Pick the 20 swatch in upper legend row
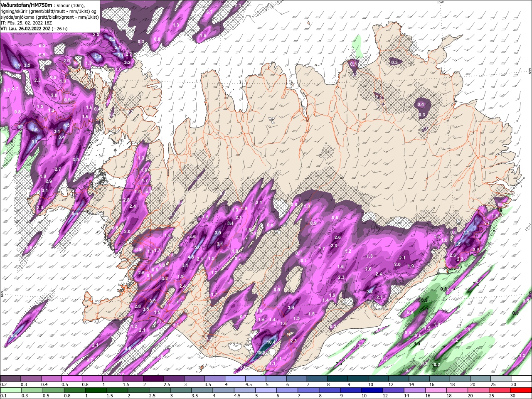The height and width of the screenshot is (399, 532). tap(480, 379)
